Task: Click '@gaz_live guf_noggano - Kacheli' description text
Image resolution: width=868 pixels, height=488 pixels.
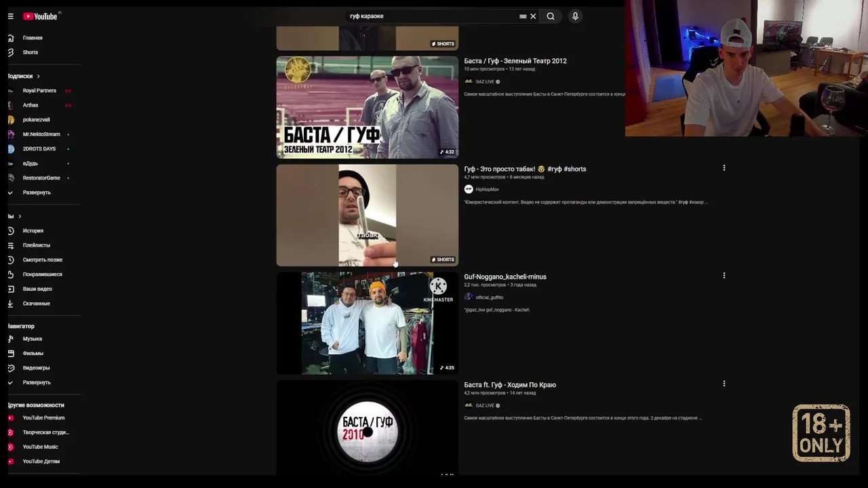Action: point(497,310)
